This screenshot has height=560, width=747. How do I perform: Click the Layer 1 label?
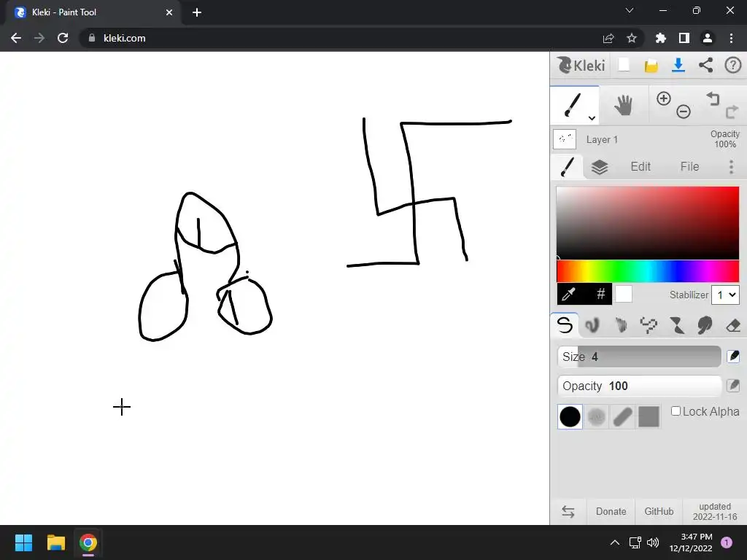coord(602,139)
